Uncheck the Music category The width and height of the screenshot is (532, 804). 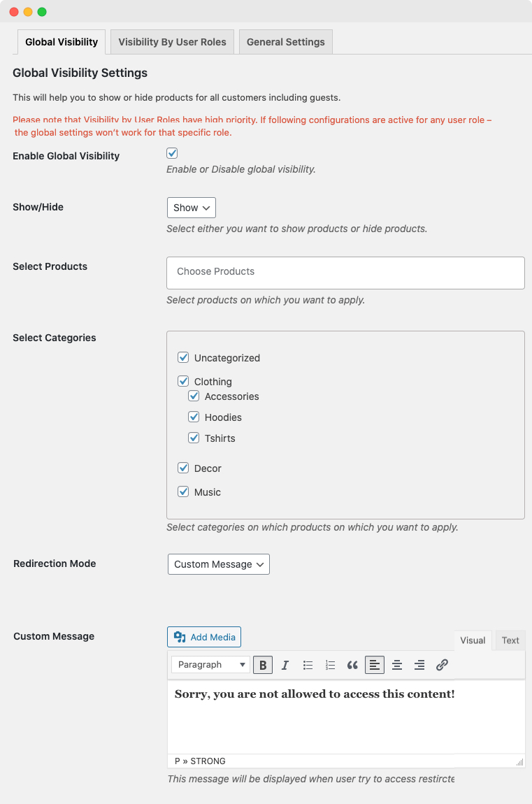pos(183,491)
